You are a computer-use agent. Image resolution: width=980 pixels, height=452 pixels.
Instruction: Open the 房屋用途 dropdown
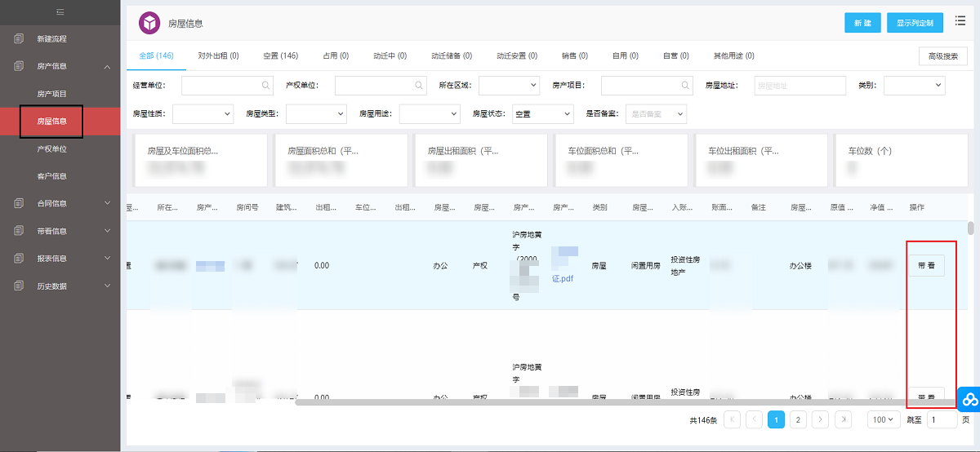430,114
